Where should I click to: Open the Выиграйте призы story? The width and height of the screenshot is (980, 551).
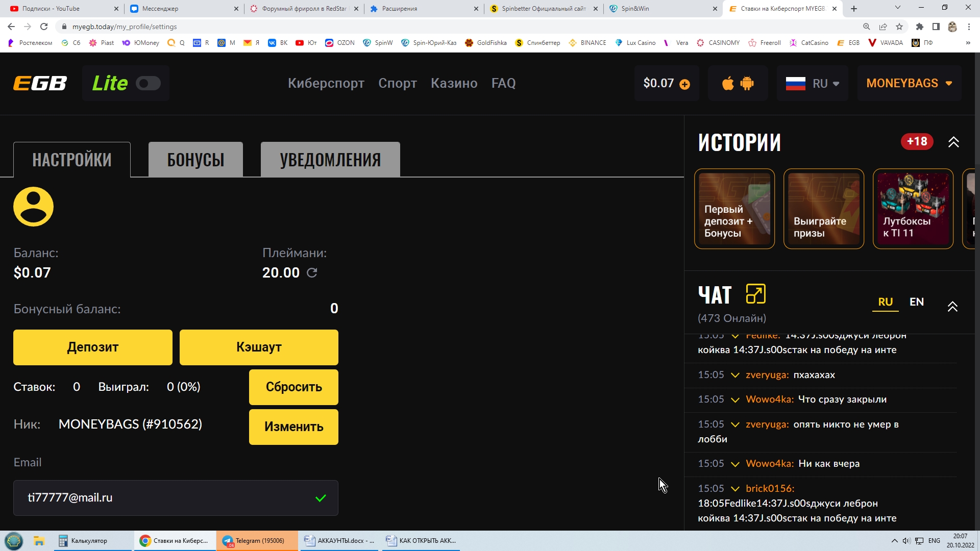824,209
